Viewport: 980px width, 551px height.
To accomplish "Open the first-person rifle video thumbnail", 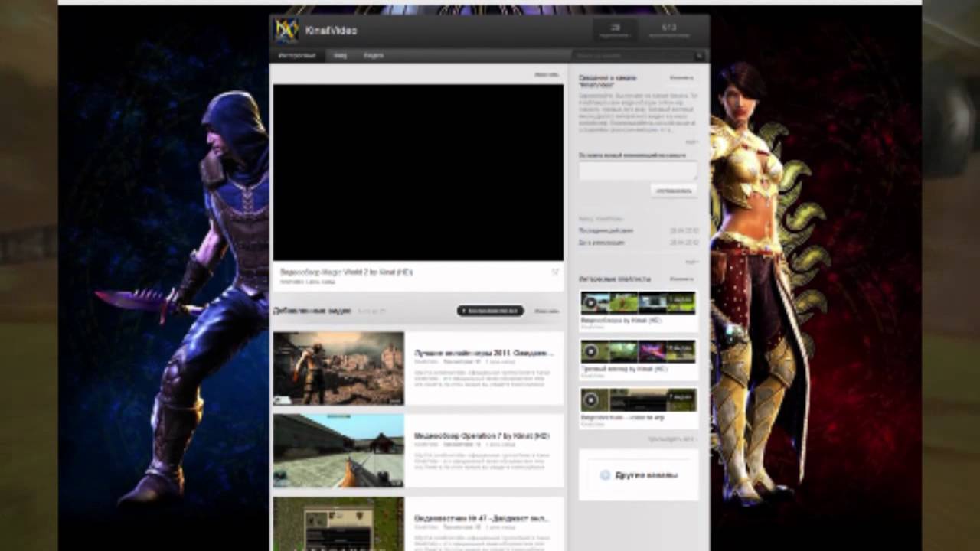I will coord(338,451).
